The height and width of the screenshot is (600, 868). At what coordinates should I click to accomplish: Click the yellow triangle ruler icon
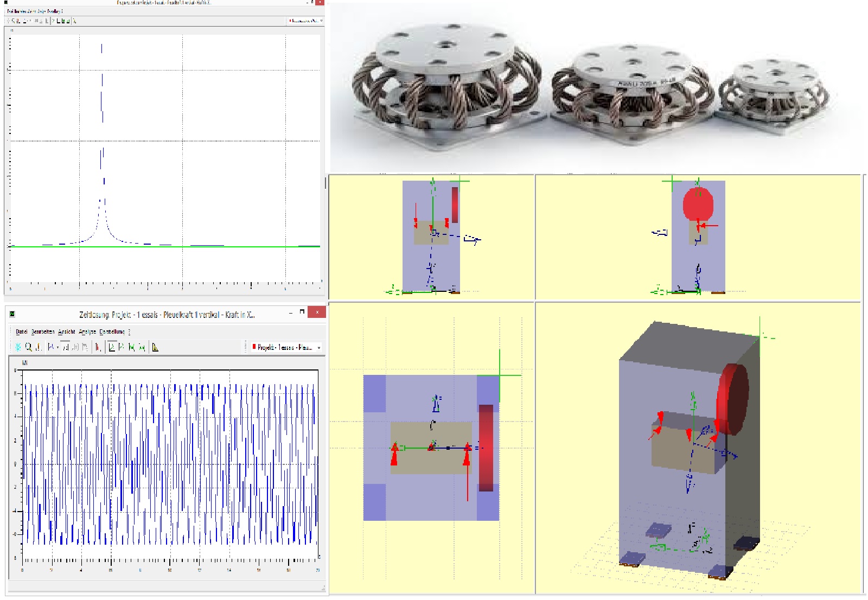[155, 347]
